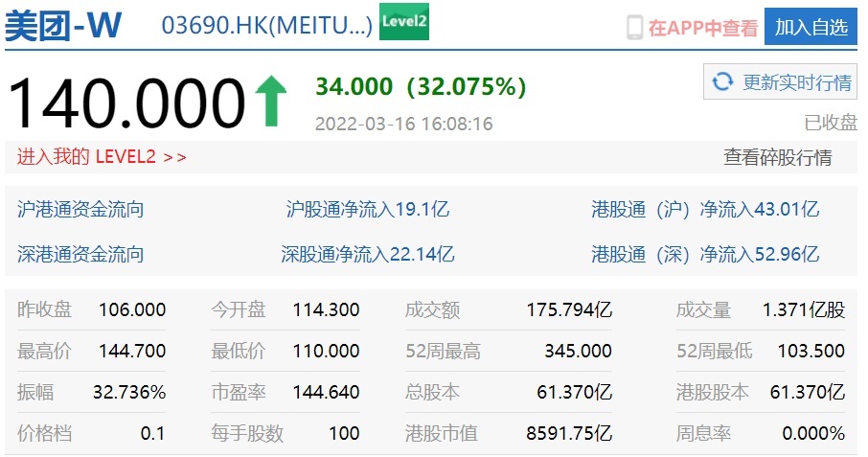Click the 港股市值 label
Screen dimensions: 868x457
point(442,433)
